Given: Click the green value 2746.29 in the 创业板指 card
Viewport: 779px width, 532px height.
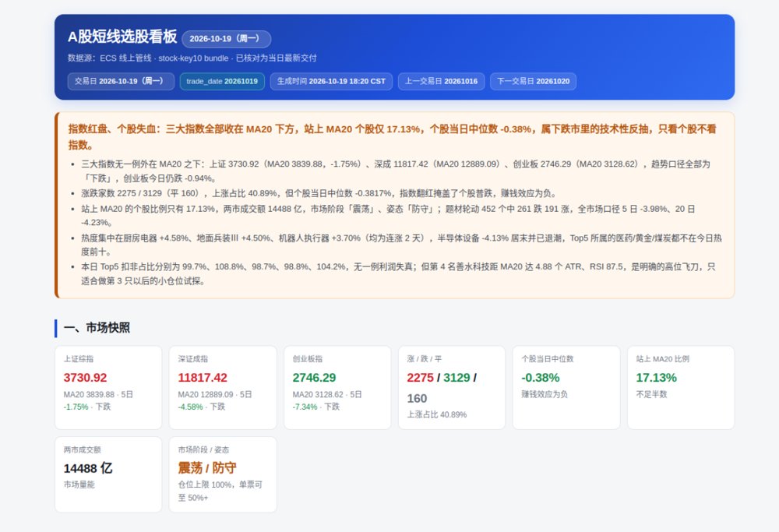Looking at the screenshot, I should 314,378.
